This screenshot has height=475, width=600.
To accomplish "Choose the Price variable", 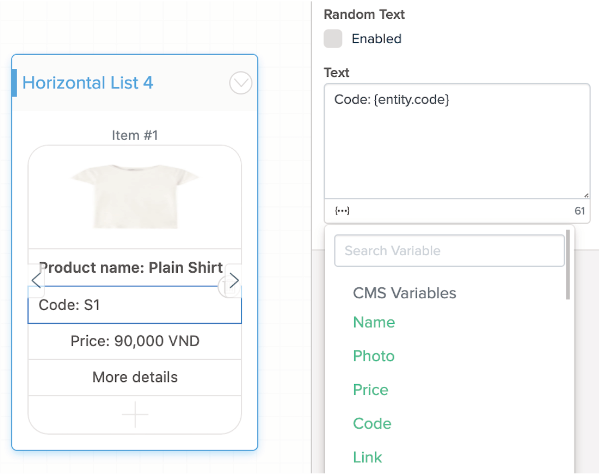I will point(370,390).
